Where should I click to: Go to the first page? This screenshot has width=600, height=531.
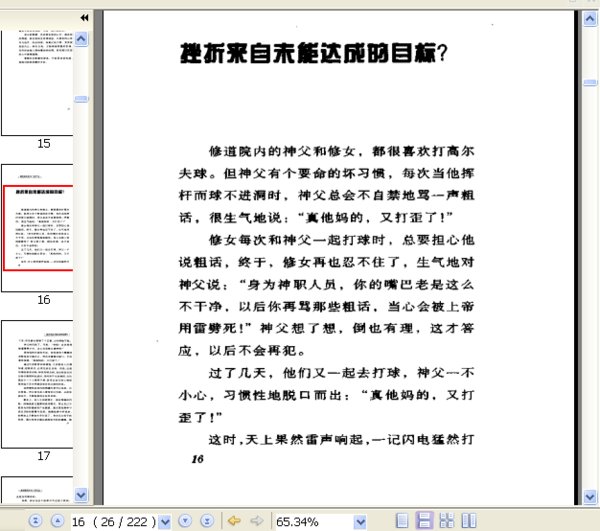[35, 521]
